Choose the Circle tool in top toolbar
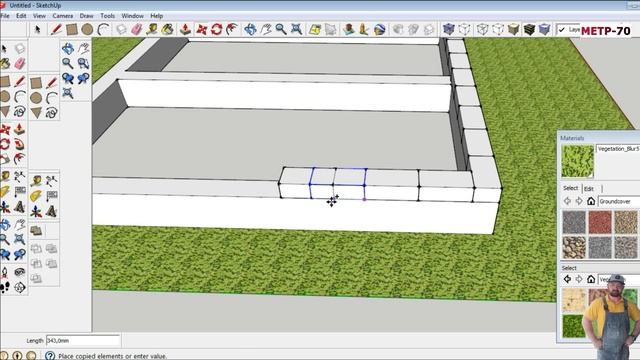 pos(87,29)
